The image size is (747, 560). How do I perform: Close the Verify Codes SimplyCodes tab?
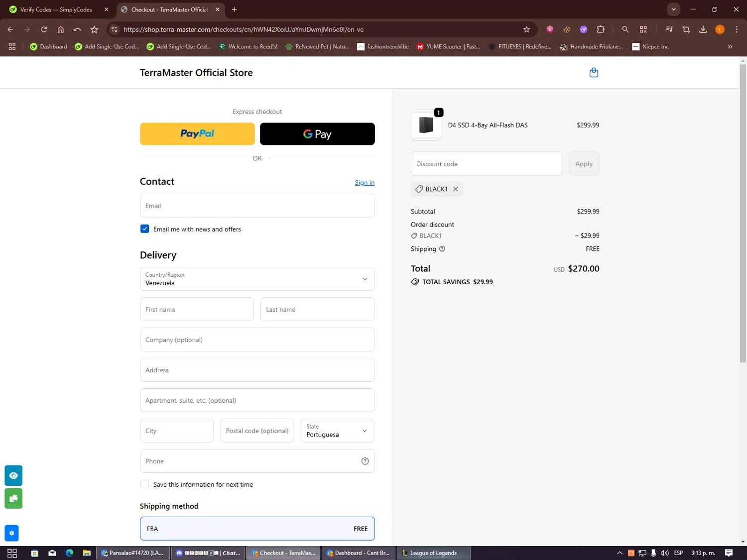[106, 9]
